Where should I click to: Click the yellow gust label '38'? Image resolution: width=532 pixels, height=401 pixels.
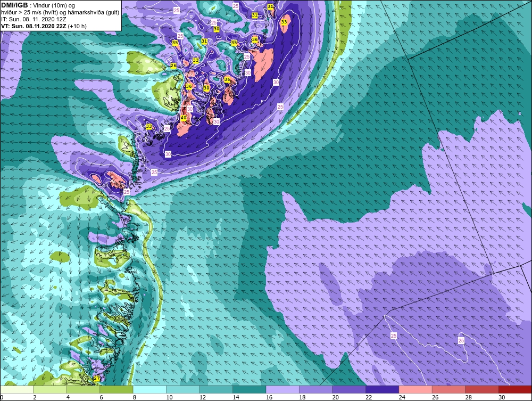[206, 88]
